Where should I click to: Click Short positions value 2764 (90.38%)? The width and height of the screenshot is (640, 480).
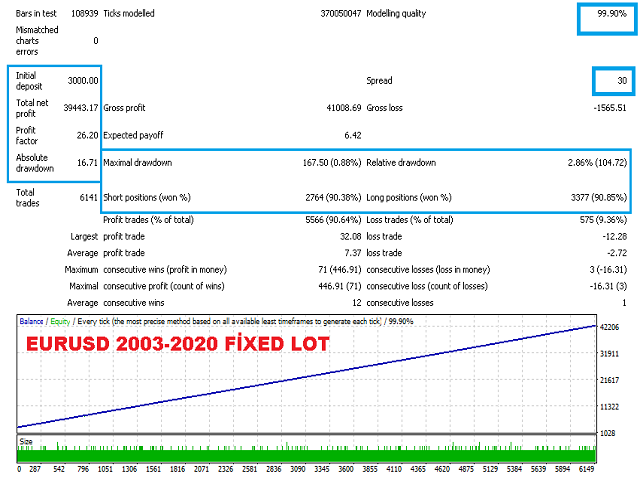click(x=333, y=198)
